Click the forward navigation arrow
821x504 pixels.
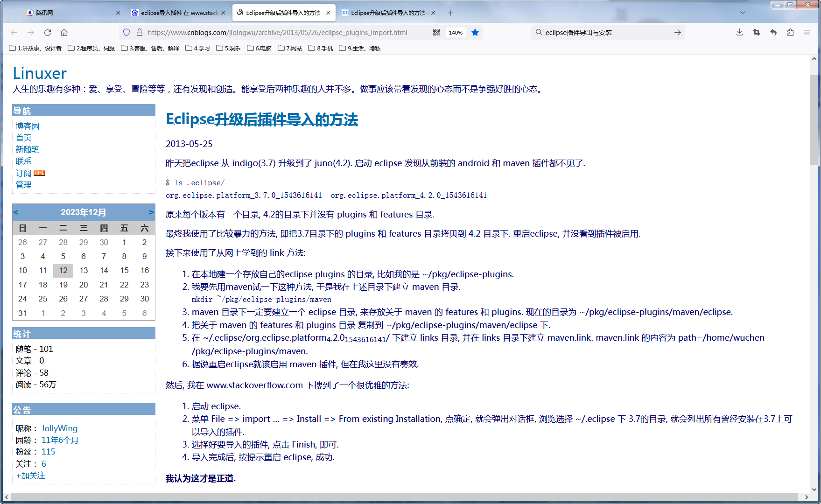31,32
